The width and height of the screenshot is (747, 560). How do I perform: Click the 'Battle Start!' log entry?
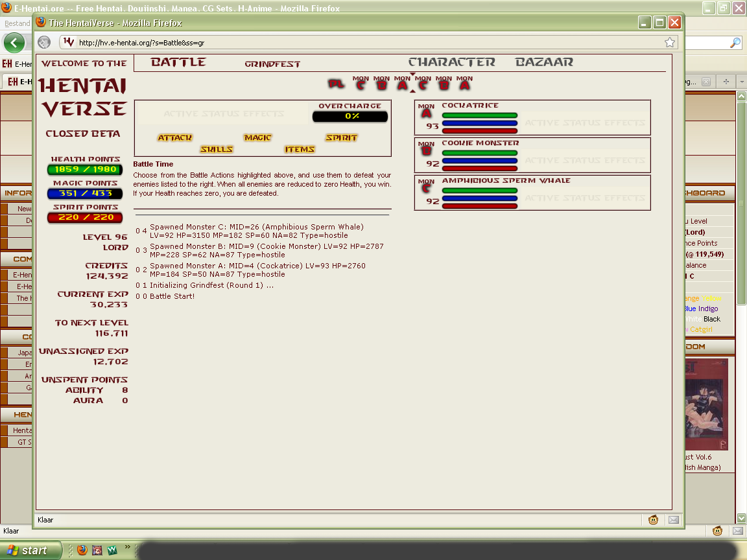point(172,296)
